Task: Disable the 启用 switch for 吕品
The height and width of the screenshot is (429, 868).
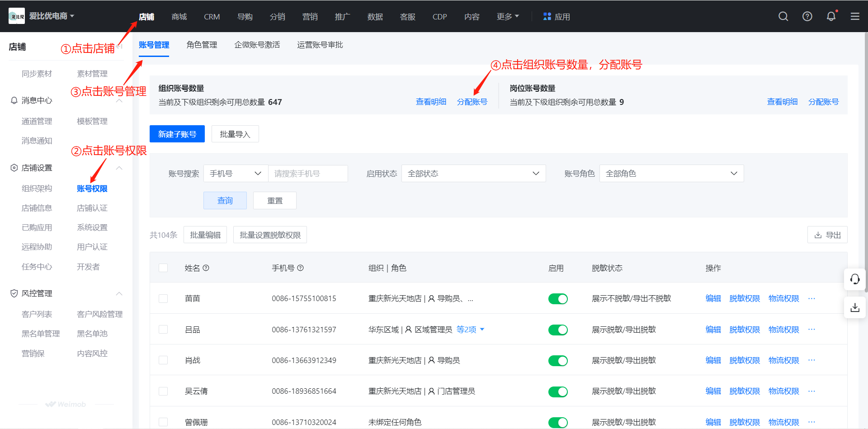Action: [558, 330]
